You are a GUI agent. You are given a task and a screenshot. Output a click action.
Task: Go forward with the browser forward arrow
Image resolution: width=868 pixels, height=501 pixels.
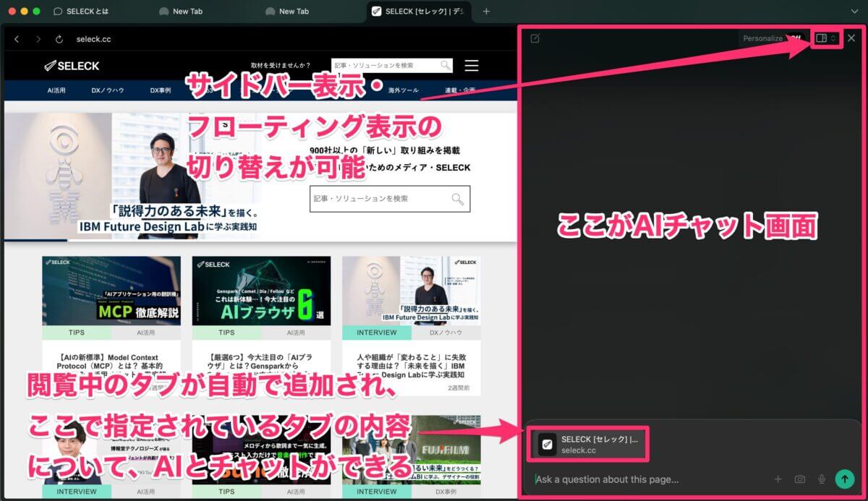(38, 39)
